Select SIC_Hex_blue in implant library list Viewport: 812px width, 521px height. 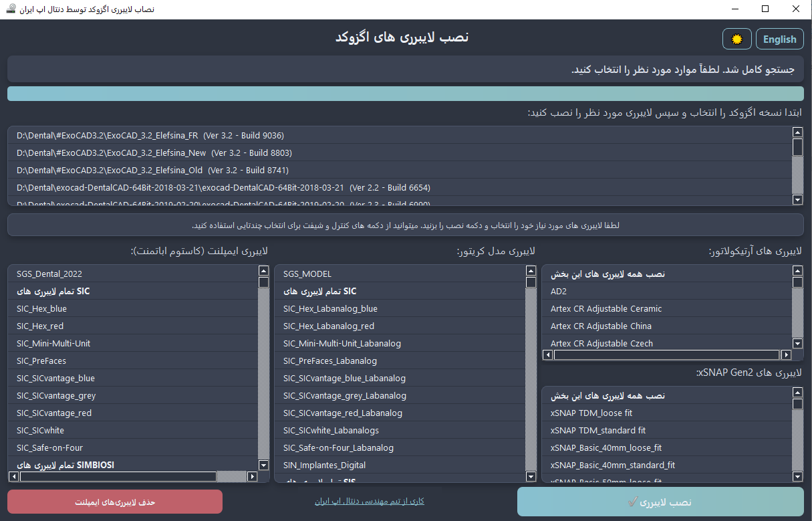tap(41, 309)
